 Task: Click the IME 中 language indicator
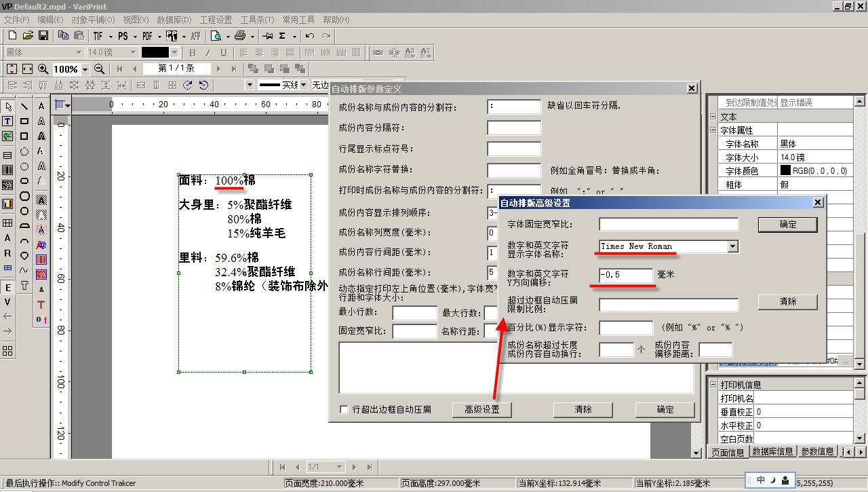click(761, 480)
